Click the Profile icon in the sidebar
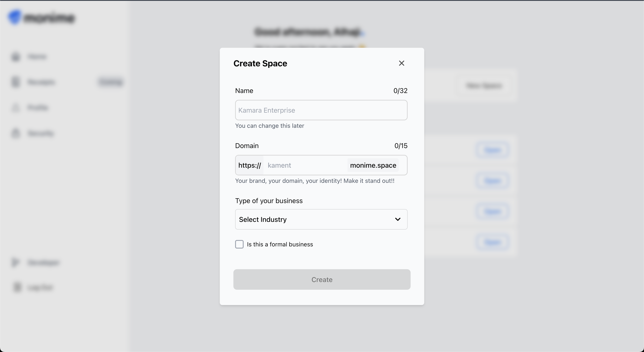The width and height of the screenshot is (644, 352). click(16, 108)
